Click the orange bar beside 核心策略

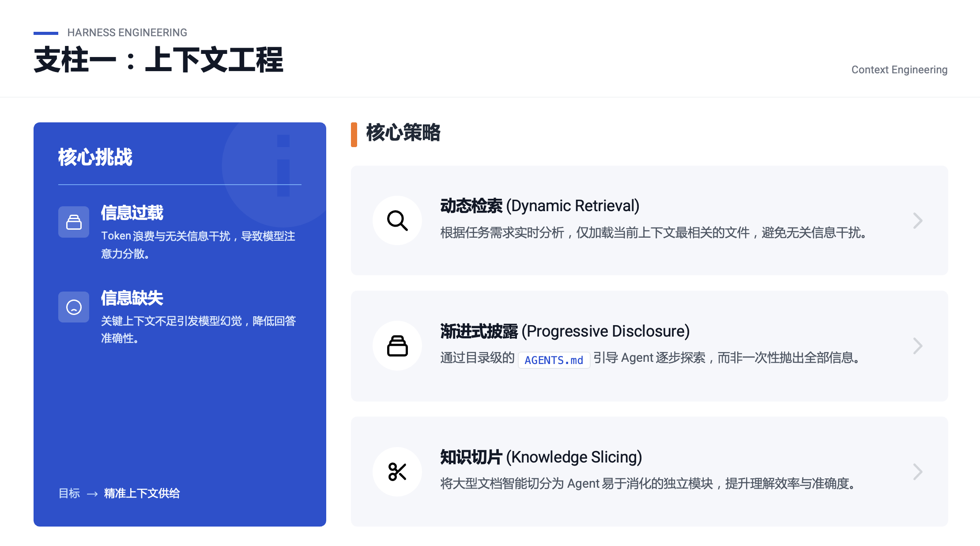[354, 134]
